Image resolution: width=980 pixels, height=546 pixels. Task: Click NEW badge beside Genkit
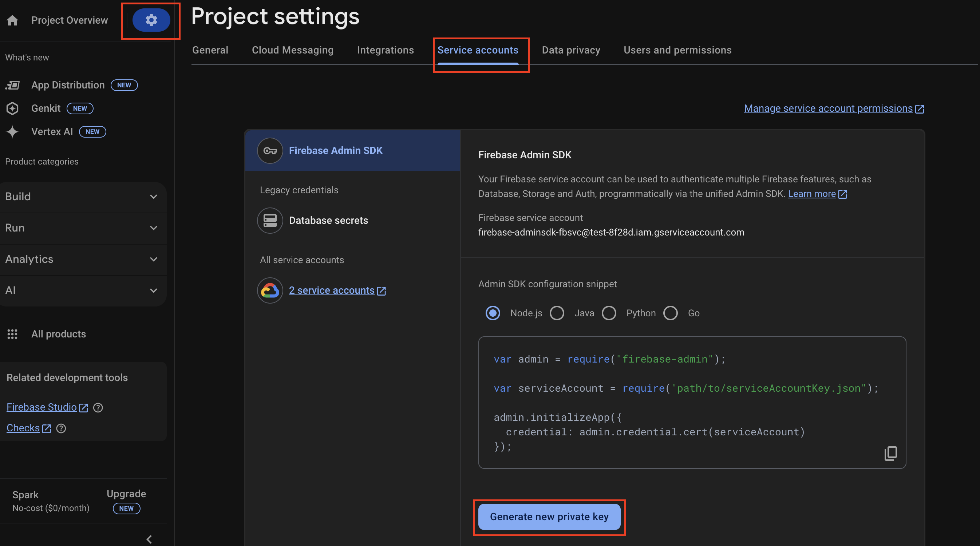coord(80,108)
